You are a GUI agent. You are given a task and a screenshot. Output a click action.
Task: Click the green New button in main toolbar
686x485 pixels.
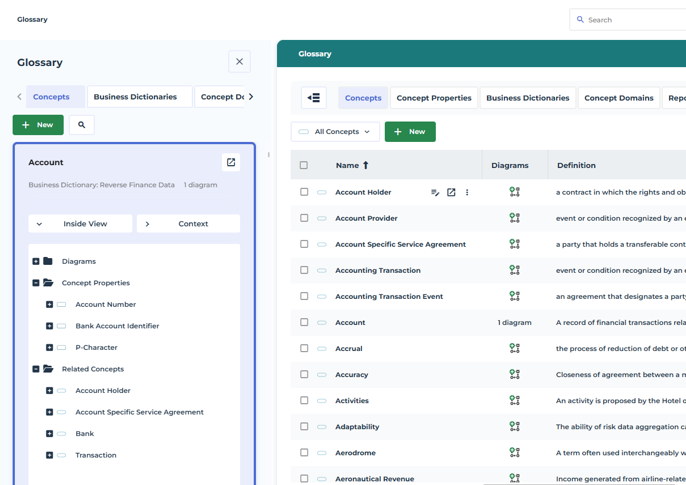click(x=410, y=132)
